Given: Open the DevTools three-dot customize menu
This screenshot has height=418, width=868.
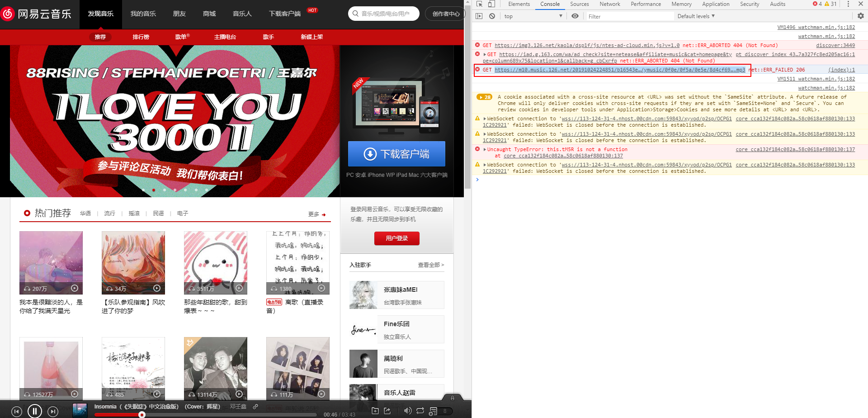Looking at the screenshot, I should click(x=848, y=4).
